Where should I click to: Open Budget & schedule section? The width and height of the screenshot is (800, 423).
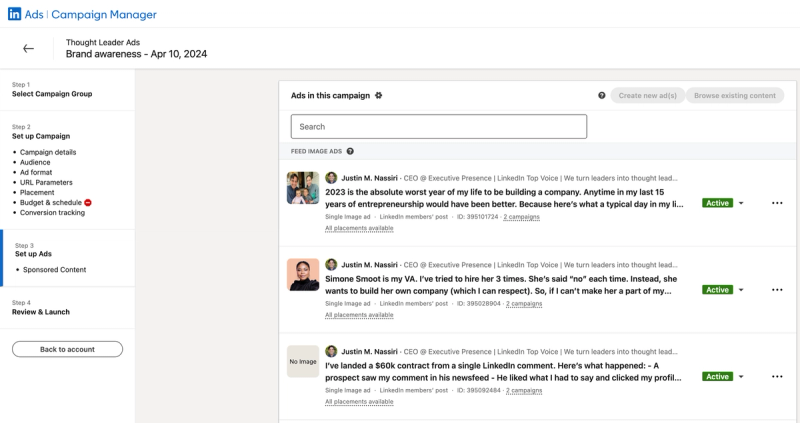click(51, 203)
